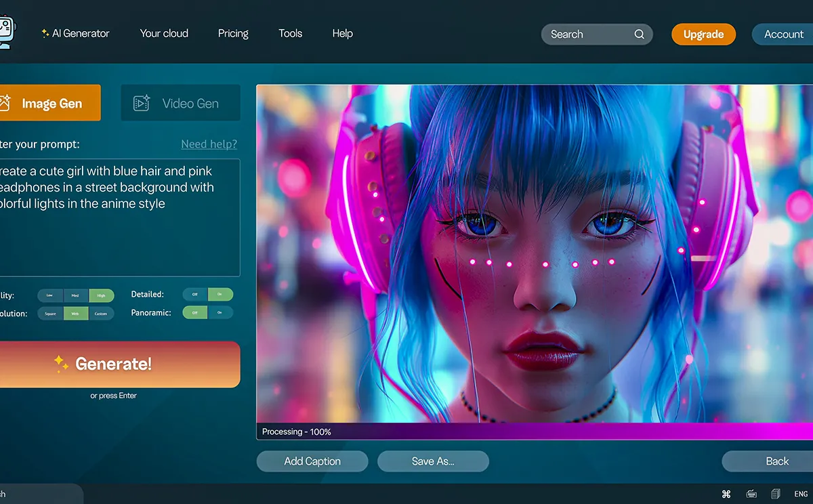Image resolution: width=813 pixels, height=504 pixels.
Task: Set quality to Low
Action: click(50, 295)
